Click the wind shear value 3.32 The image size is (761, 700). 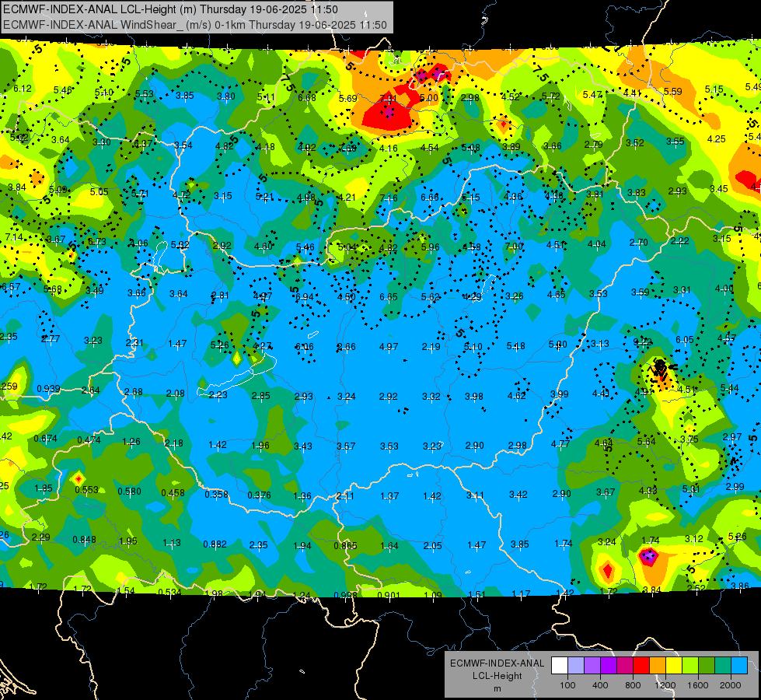click(431, 397)
